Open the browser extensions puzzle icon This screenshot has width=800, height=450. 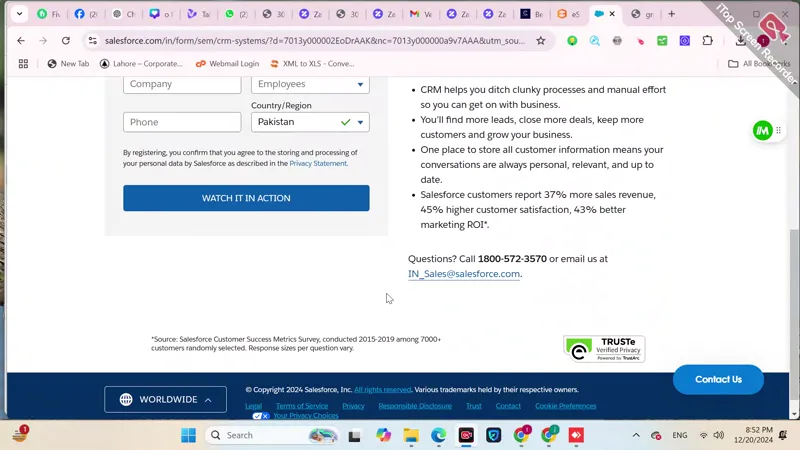[x=708, y=40]
